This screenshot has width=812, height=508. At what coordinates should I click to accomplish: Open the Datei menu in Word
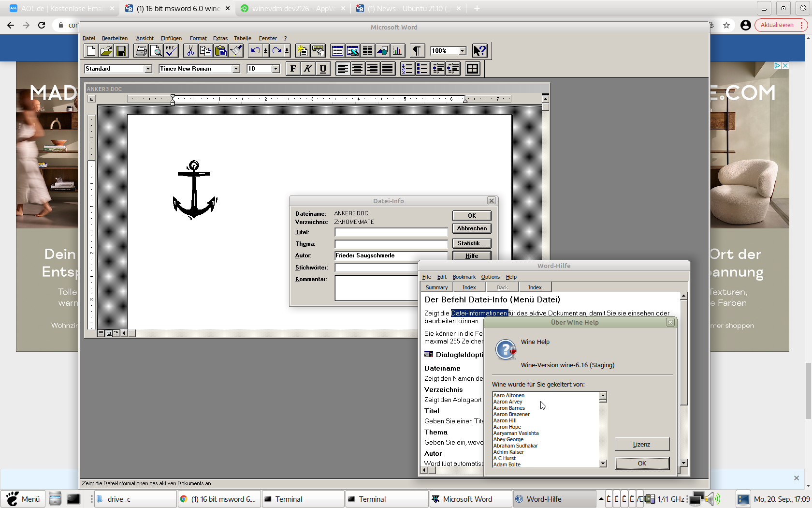(x=88, y=38)
